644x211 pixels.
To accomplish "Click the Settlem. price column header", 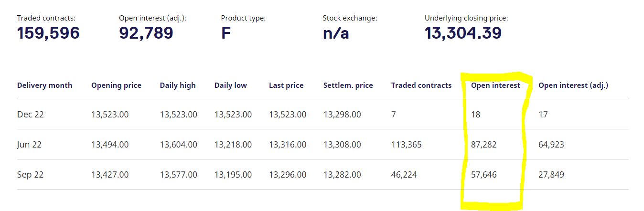I will point(348,85).
